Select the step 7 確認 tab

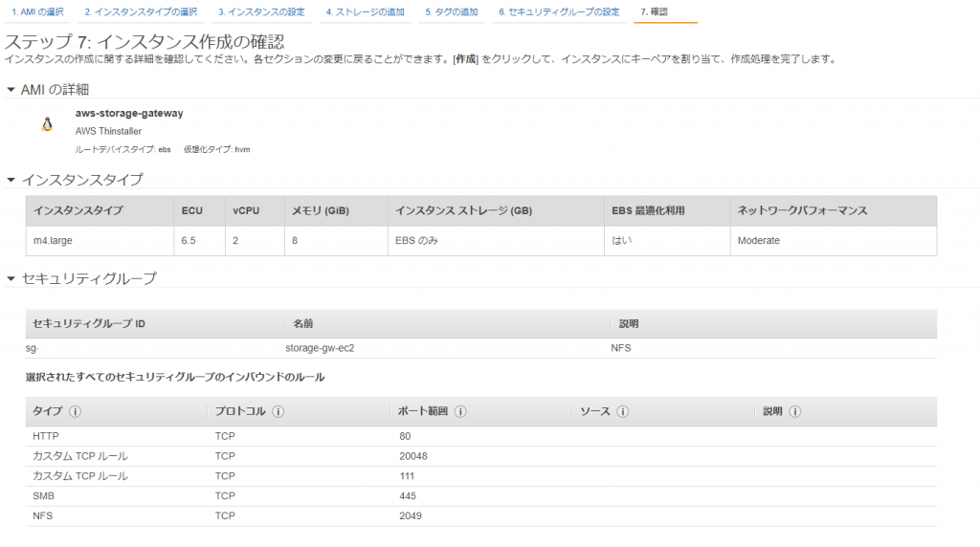(x=654, y=11)
